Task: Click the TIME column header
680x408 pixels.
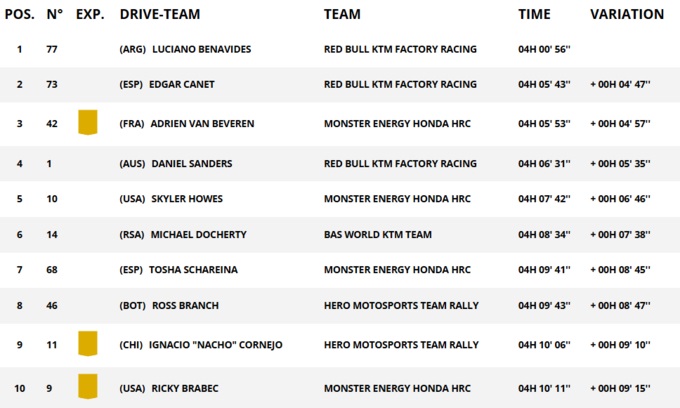Action: coord(534,14)
